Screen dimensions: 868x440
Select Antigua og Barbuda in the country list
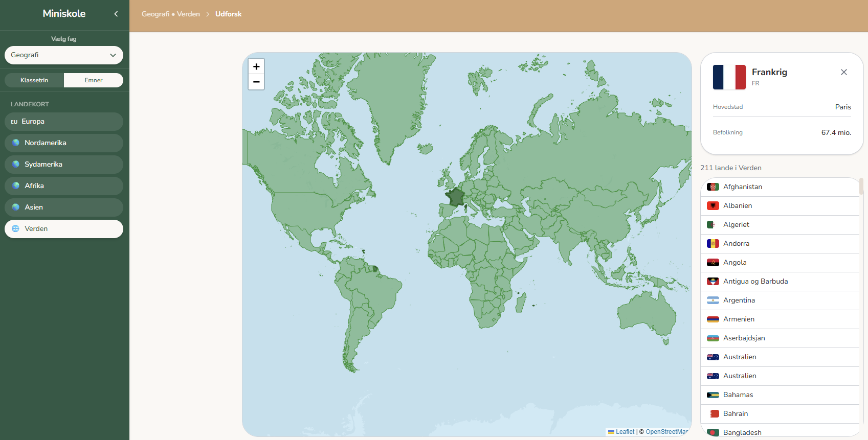pos(755,282)
